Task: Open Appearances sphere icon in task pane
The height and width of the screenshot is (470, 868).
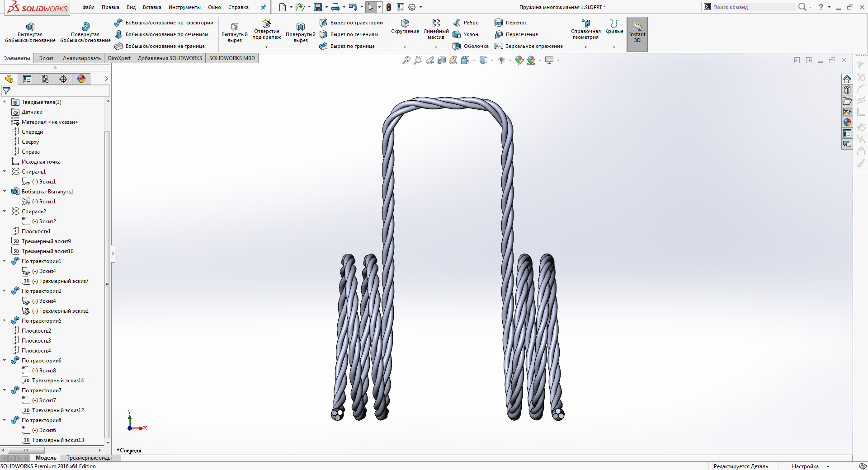Action: (x=847, y=122)
